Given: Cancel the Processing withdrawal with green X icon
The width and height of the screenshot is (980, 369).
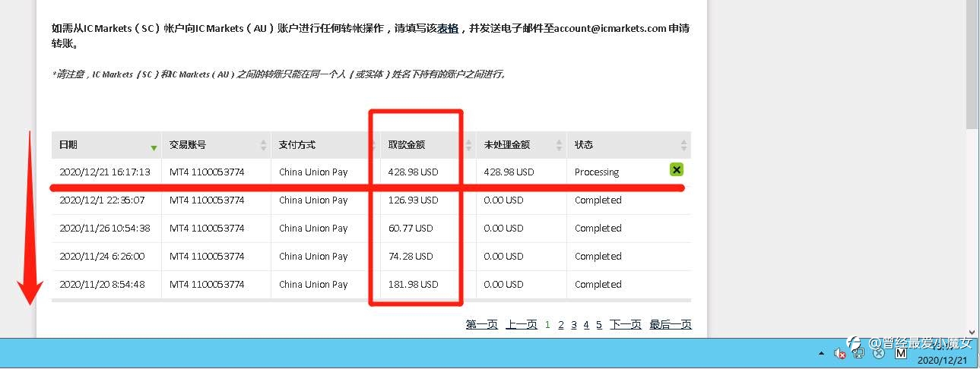Looking at the screenshot, I should [x=677, y=169].
